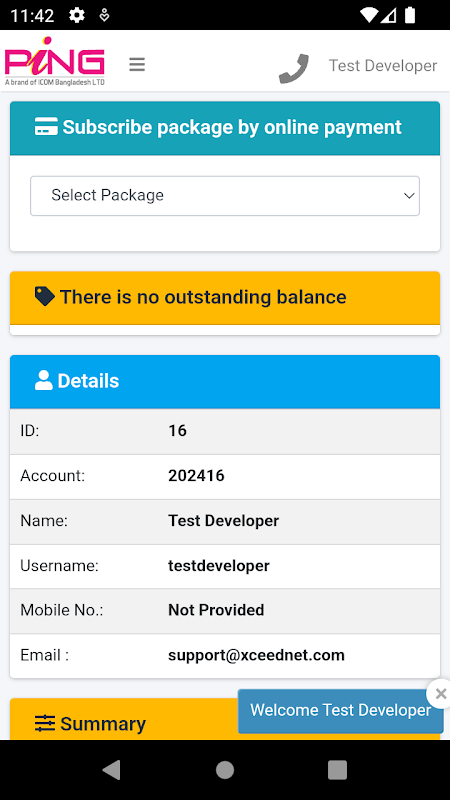Viewport: 450px width, 800px height.
Task: Tap the Android back navigation button
Action: [112, 769]
